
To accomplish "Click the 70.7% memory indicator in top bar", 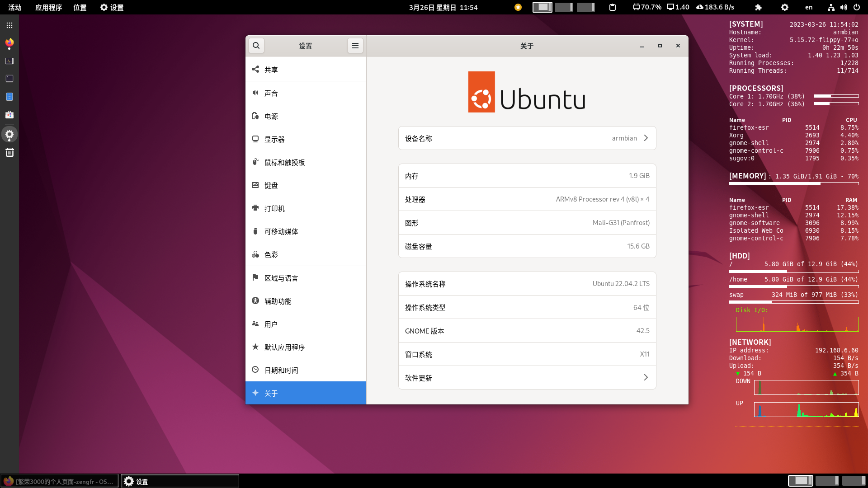I will click(647, 7).
